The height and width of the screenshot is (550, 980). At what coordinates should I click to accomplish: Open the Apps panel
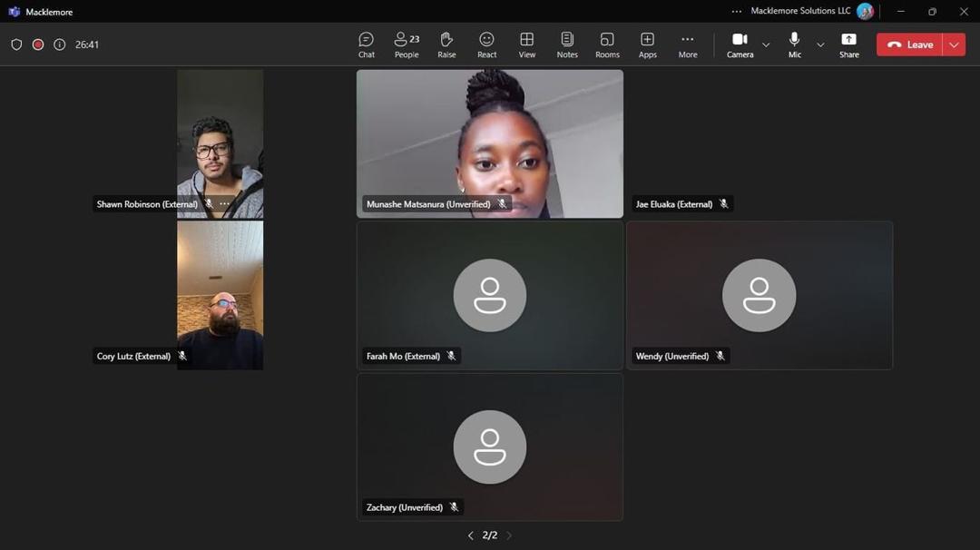(x=647, y=44)
